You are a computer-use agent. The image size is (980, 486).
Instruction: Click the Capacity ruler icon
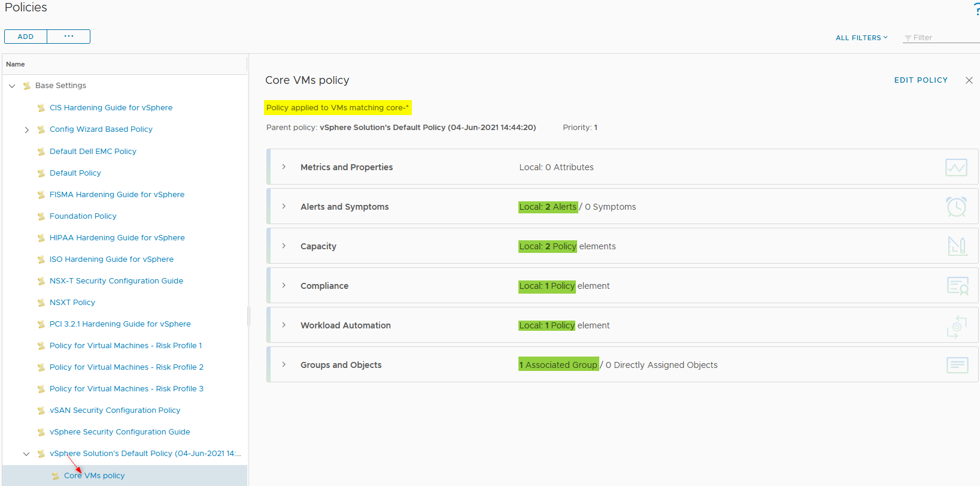point(957,246)
